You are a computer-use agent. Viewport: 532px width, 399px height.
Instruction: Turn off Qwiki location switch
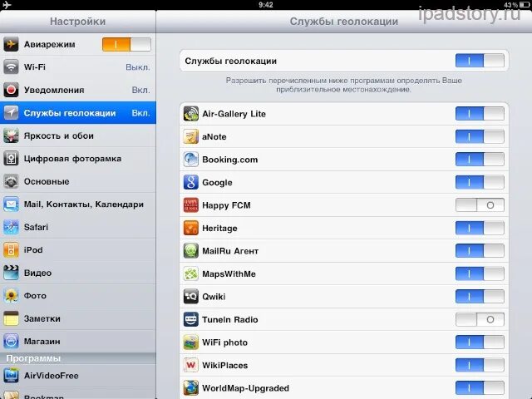480,297
